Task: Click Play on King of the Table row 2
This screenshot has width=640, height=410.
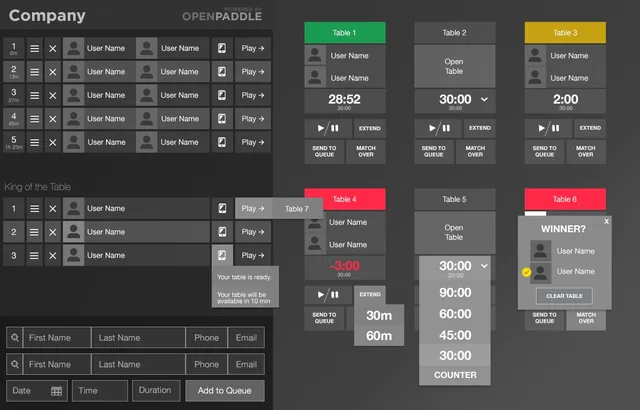Action: (x=253, y=232)
